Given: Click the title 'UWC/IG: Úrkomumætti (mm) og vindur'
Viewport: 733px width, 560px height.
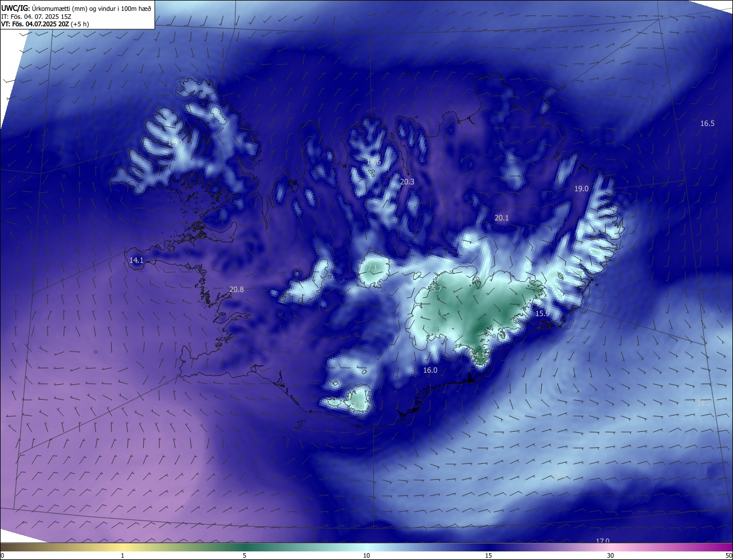Looking at the screenshot, I should click(76, 8).
